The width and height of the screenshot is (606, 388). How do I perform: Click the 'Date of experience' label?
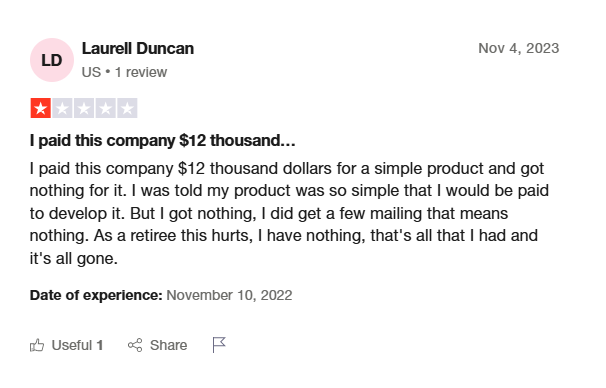(96, 295)
